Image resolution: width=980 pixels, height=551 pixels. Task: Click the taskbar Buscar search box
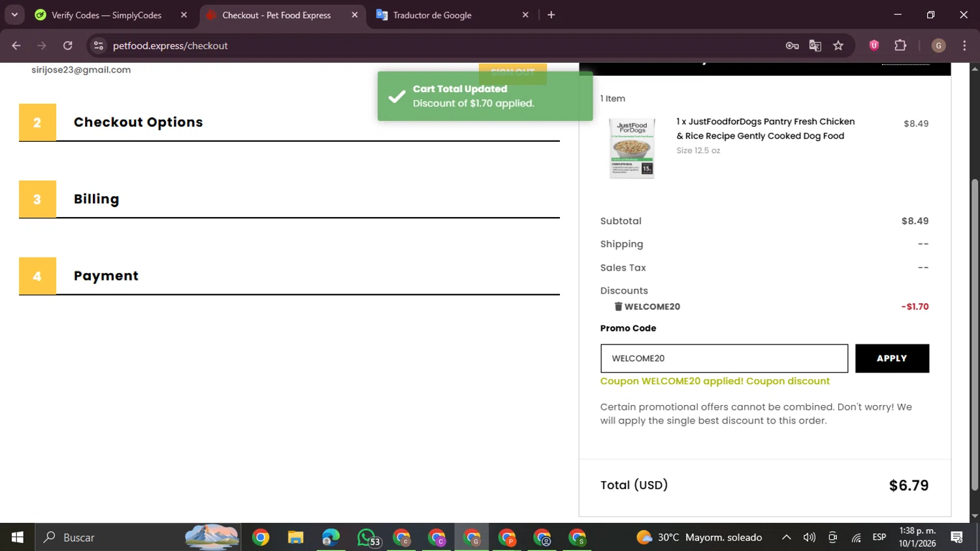click(137, 537)
